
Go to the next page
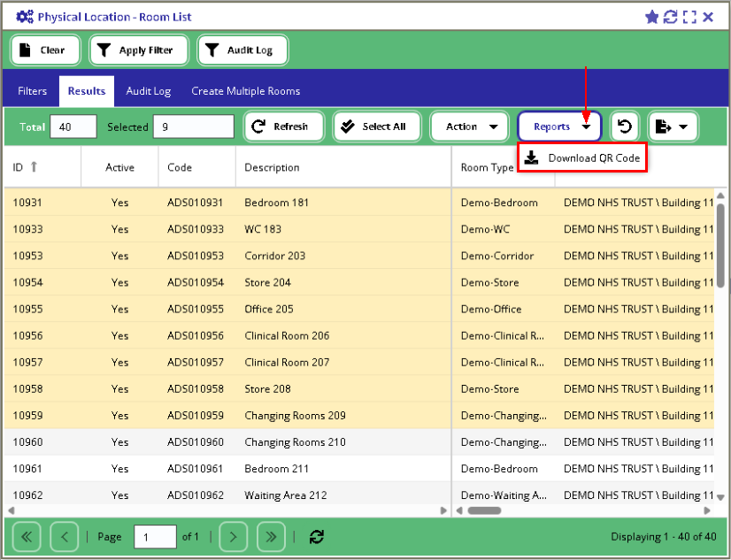click(x=233, y=537)
